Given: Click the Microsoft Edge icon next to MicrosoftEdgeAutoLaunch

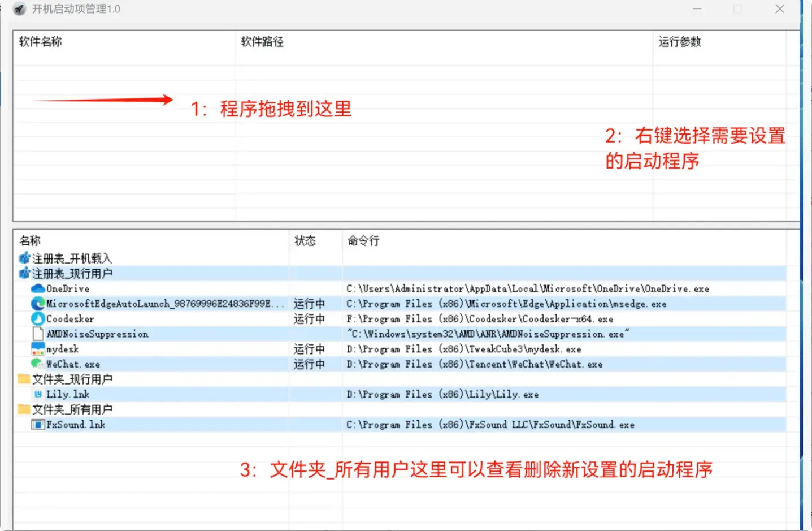Looking at the screenshot, I should point(37,304).
